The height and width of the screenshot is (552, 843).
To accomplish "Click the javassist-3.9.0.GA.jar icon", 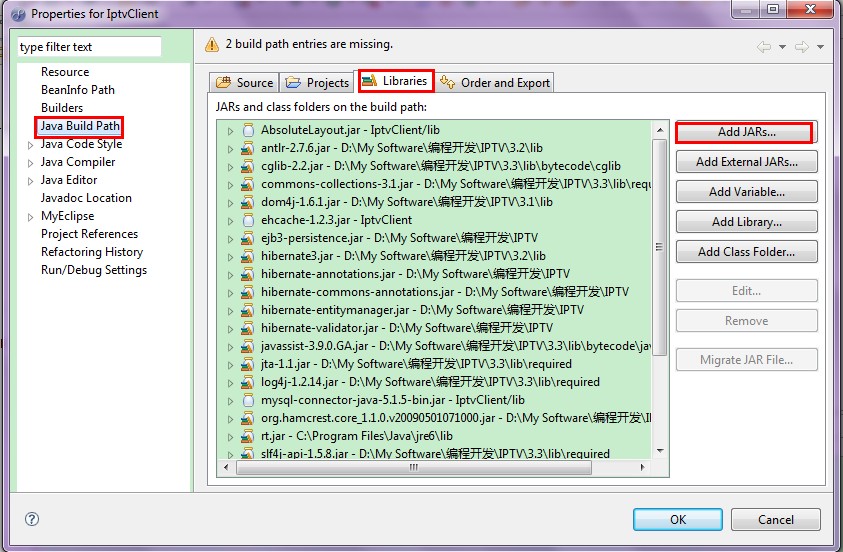I will [x=248, y=346].
